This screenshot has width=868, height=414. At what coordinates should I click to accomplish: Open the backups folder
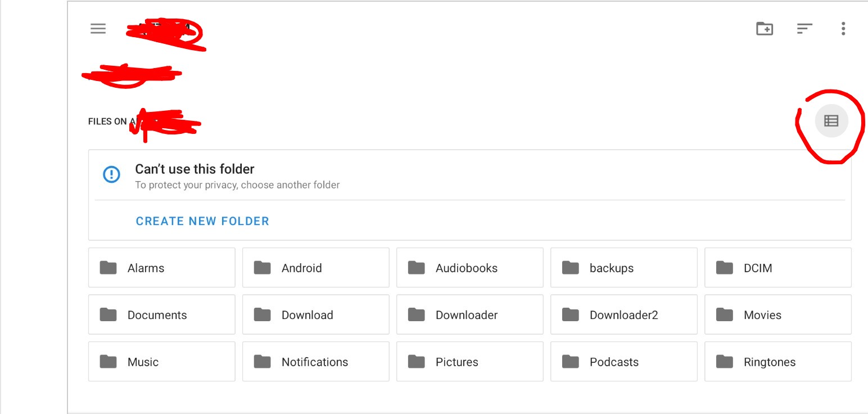623,268
